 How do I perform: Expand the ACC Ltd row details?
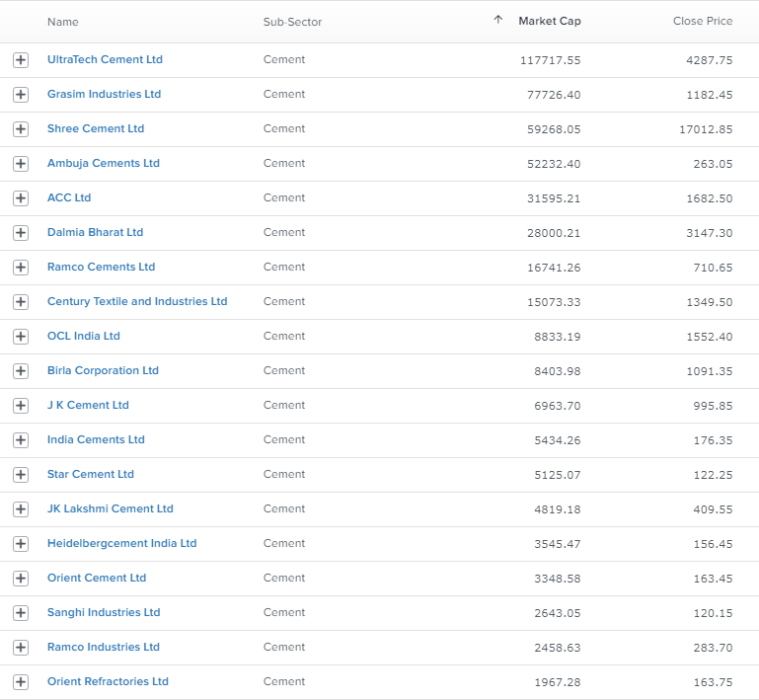pos(21,198)
